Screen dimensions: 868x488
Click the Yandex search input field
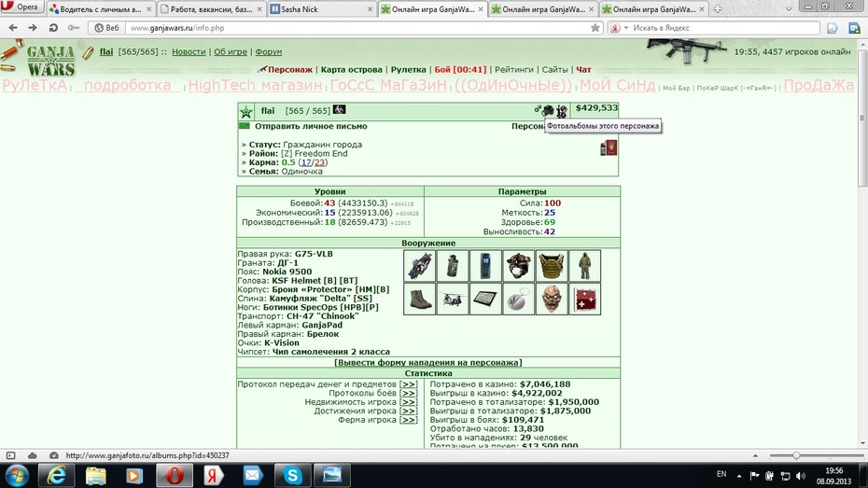(724, 28)
